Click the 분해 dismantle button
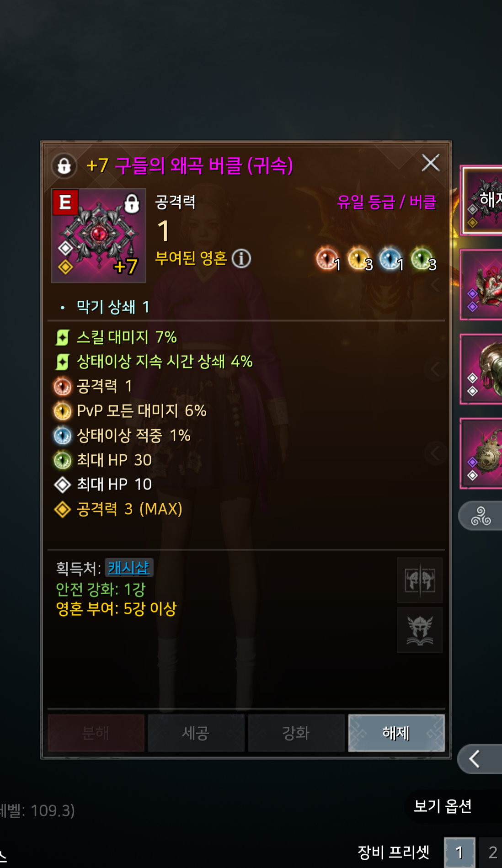Image resolution: width=502 pixels, height=868 pixels. (96, 733)
